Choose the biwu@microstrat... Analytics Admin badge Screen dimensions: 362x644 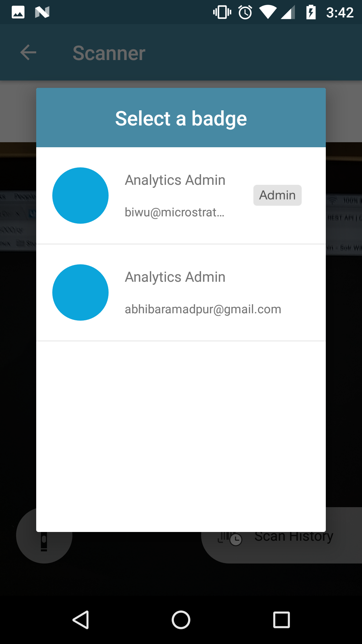click(x=181, y=196)
